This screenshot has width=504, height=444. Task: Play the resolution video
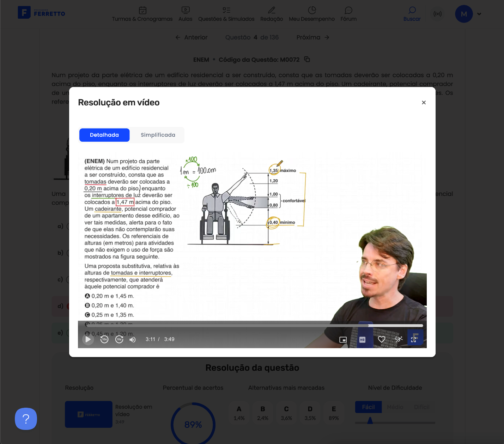[x=88, y=339]
